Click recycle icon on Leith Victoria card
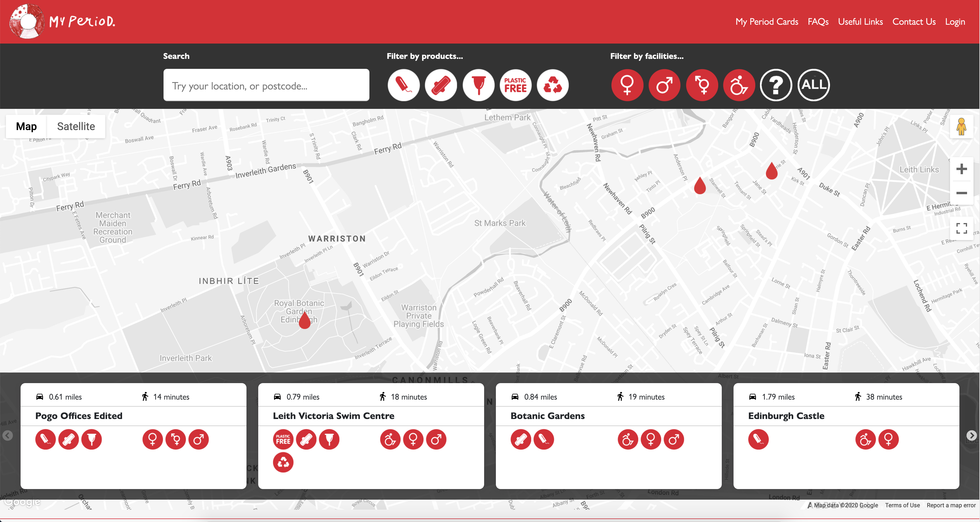 coord(283,462)
